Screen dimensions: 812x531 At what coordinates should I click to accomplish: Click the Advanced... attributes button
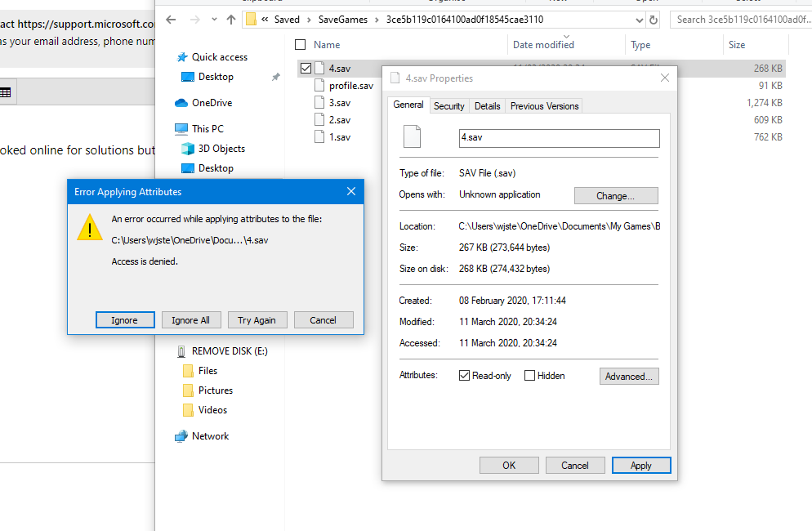tap(628, 377)
